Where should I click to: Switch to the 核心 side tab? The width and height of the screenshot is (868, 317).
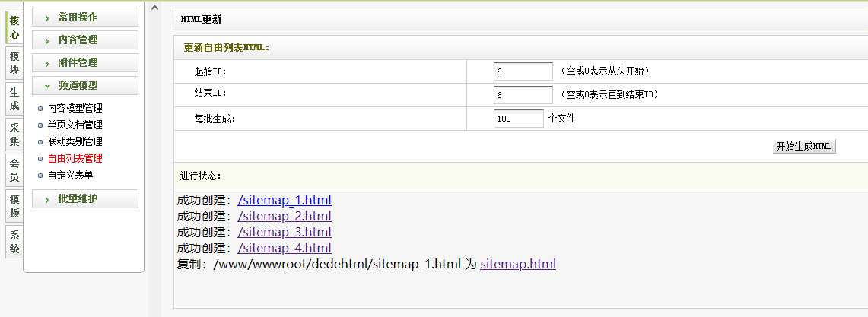click(14, 27)
